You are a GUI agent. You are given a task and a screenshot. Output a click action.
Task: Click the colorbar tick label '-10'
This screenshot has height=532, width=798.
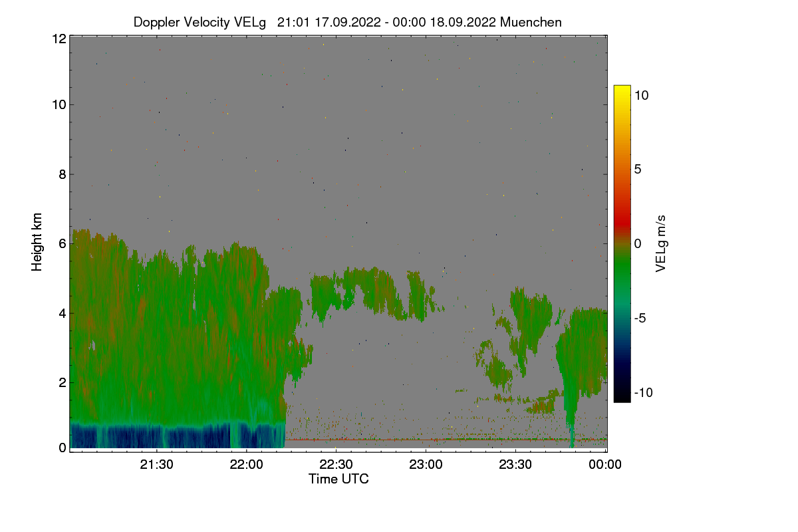[643, 392]
